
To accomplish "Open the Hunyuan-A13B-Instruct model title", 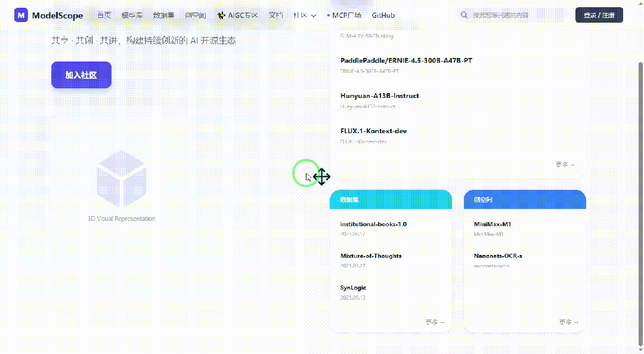I will [379, 96].
